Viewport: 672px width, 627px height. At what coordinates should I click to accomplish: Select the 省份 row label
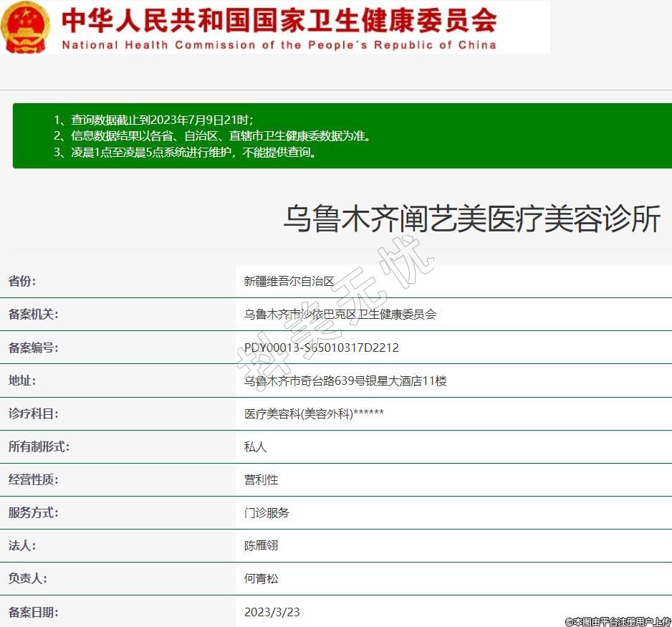[x=22, y=282]
